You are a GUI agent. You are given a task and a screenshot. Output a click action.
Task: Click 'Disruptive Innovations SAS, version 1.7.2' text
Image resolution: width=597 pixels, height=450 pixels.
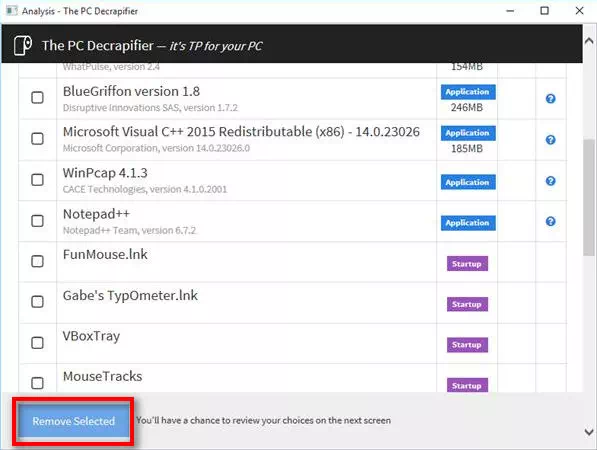150,108
